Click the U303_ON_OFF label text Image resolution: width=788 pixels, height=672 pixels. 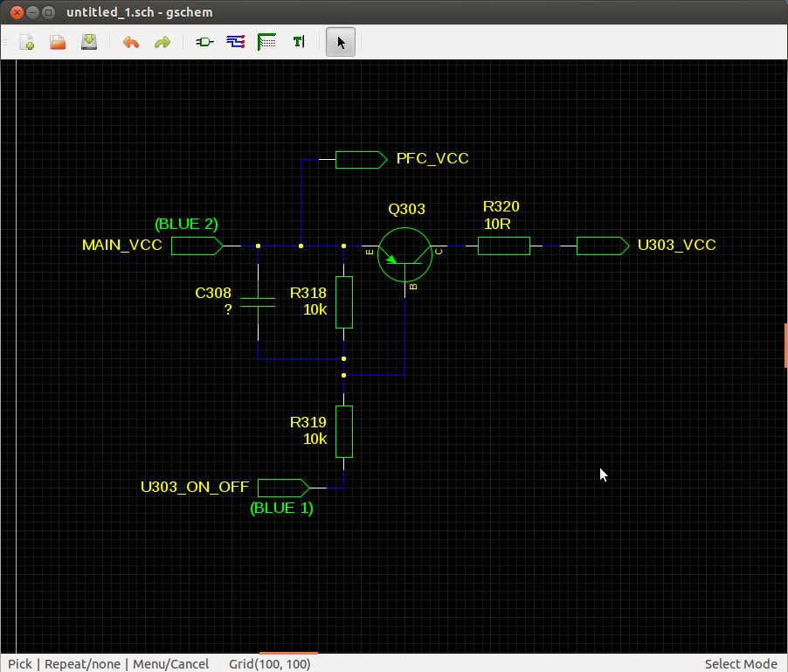click(195, 487)
